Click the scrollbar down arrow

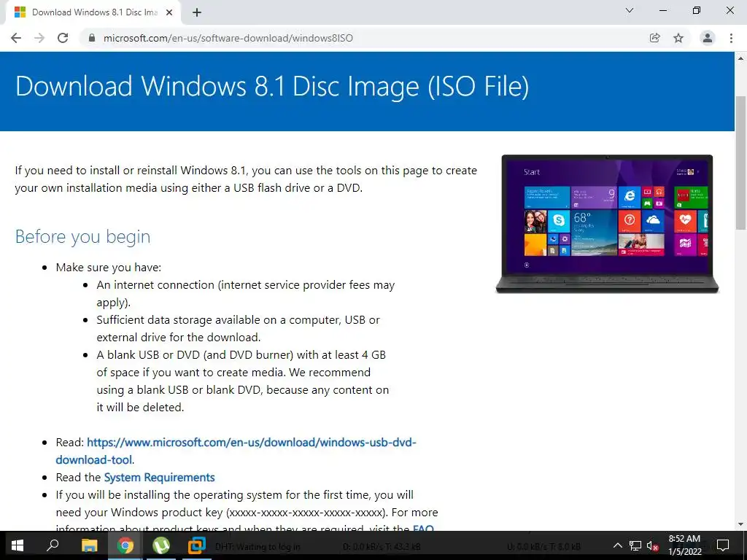740,524
